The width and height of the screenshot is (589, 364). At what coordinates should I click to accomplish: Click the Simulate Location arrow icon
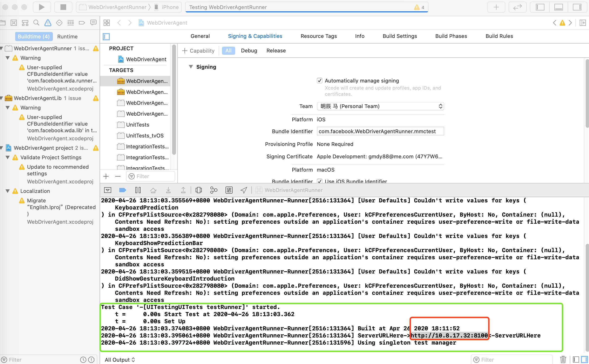click(244, 190)
